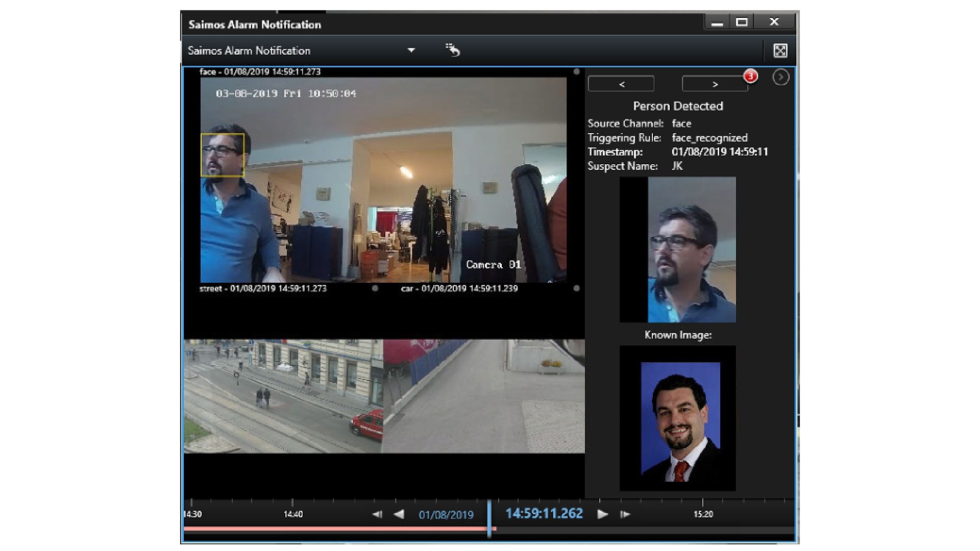This screenshot has height=551, width=980.
Task: Click the Source Channel value face
Action: click(x=681, y=123)
